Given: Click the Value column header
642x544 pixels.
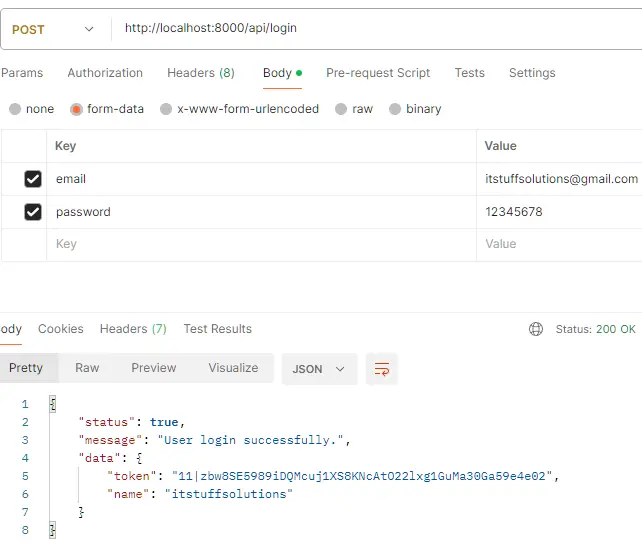Looking at the screenshot, I should 500,146.
